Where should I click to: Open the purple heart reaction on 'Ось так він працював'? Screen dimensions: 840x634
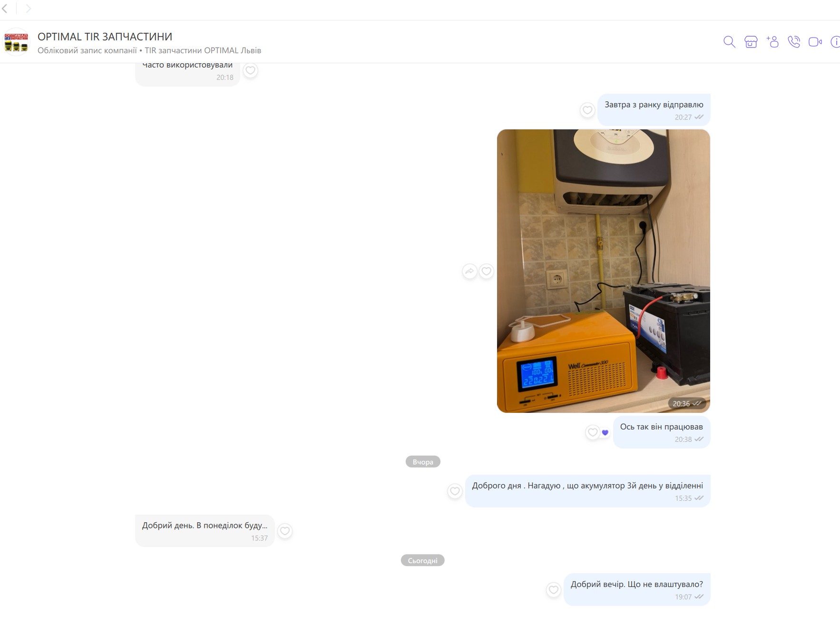[605, 433]
